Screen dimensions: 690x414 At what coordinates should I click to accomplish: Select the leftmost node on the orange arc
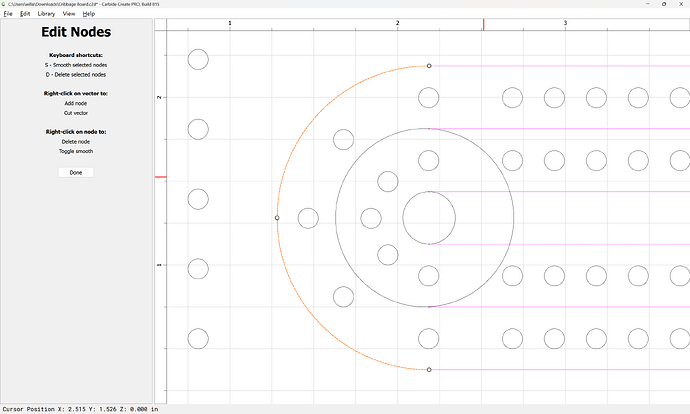point(277,218)
